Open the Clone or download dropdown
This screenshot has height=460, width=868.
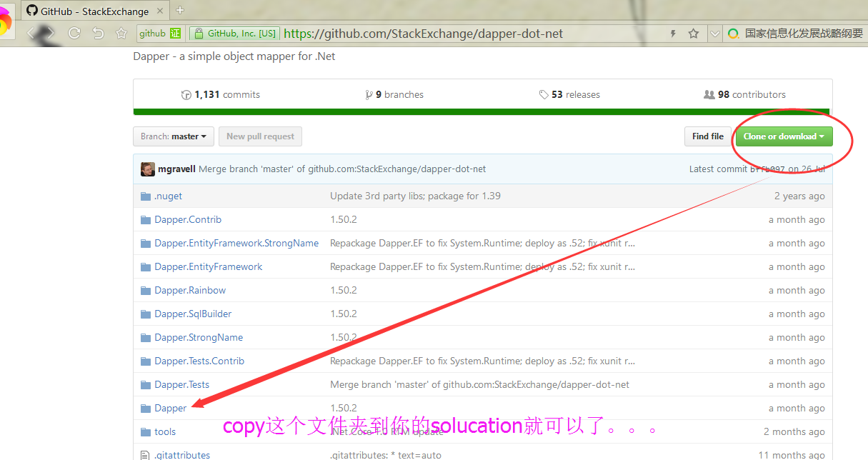[784, 136]
